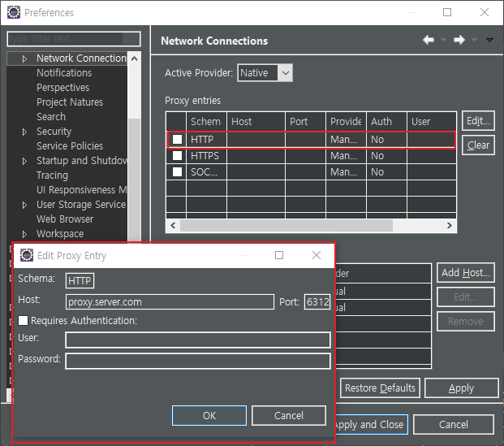
Task: Maximize the Preferences window
Action: 447,12
